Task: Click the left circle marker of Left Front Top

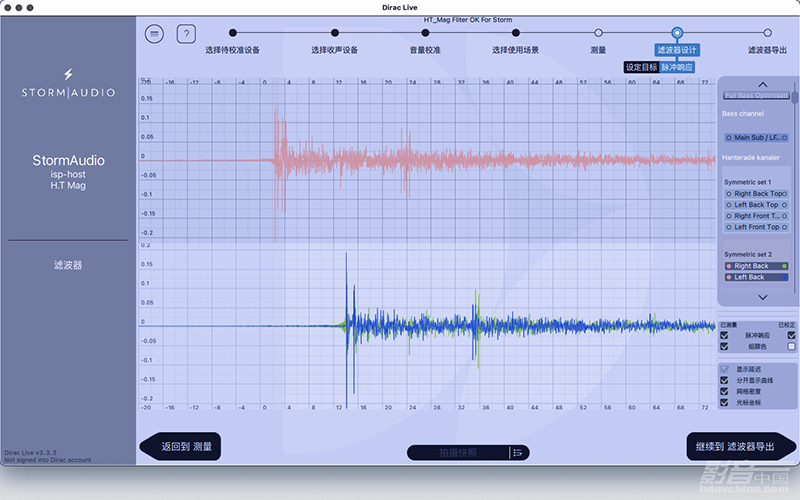Action: click(x=729, y=228)
